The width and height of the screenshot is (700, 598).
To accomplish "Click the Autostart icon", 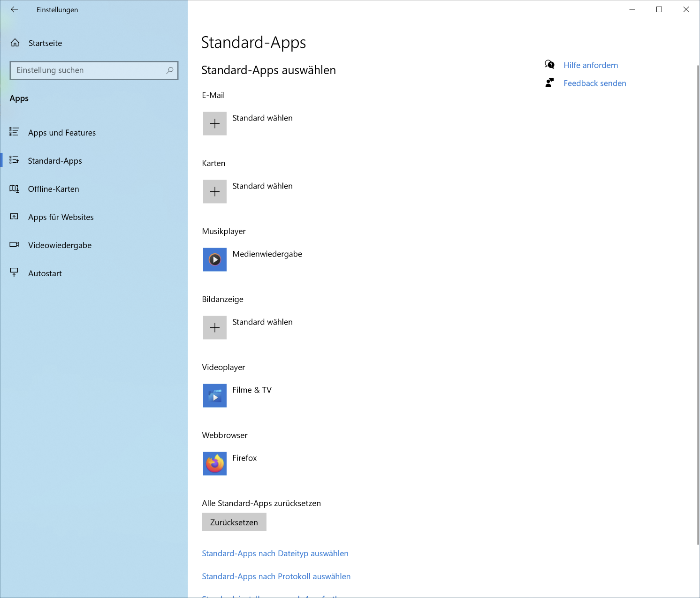I will point(14,273).
